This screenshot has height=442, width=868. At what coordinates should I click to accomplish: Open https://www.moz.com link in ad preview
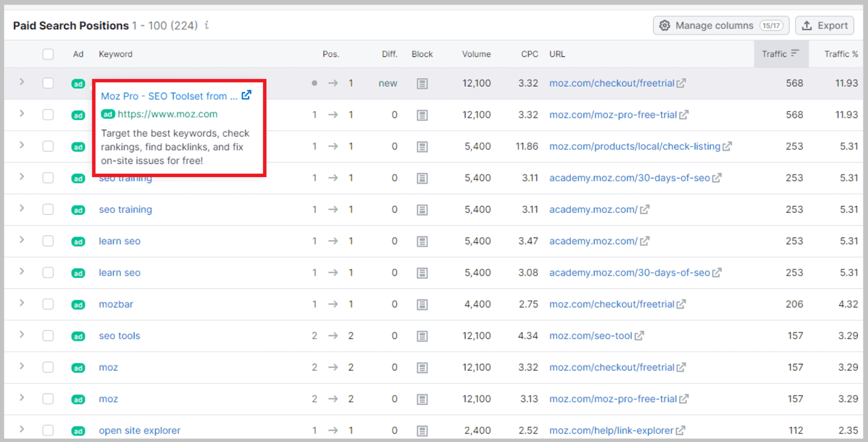tap(168, 114)
